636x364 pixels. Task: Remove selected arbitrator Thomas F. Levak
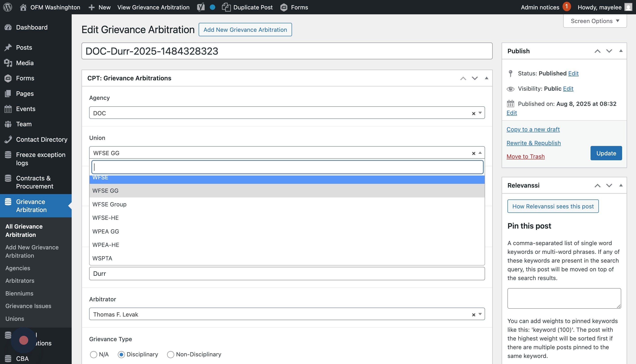tap(473, 315)
